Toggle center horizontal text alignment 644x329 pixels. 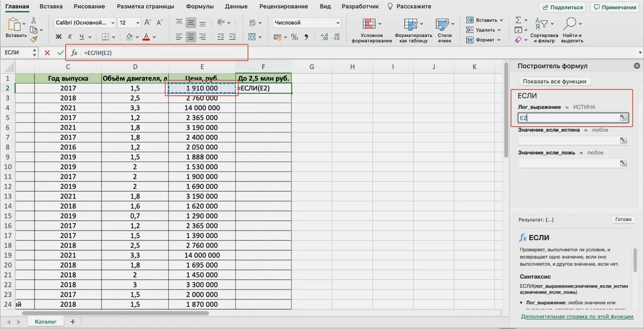[191, 37]
